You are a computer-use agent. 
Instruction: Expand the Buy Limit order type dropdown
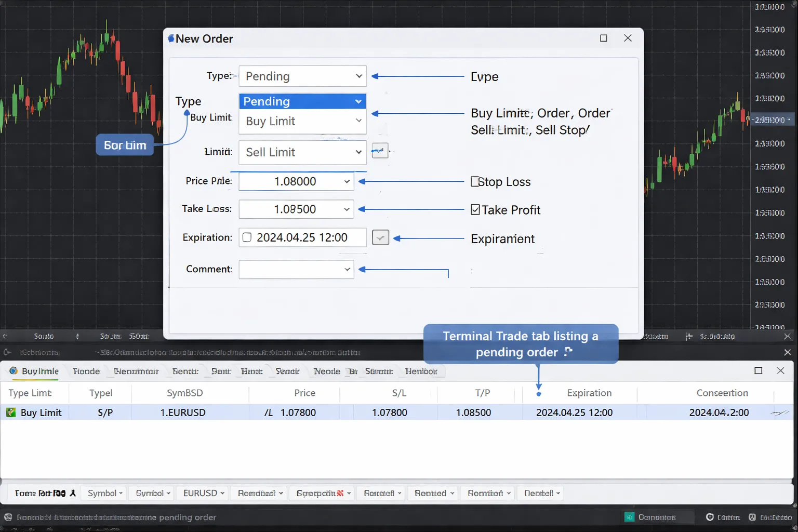click(x=302, y=121)
